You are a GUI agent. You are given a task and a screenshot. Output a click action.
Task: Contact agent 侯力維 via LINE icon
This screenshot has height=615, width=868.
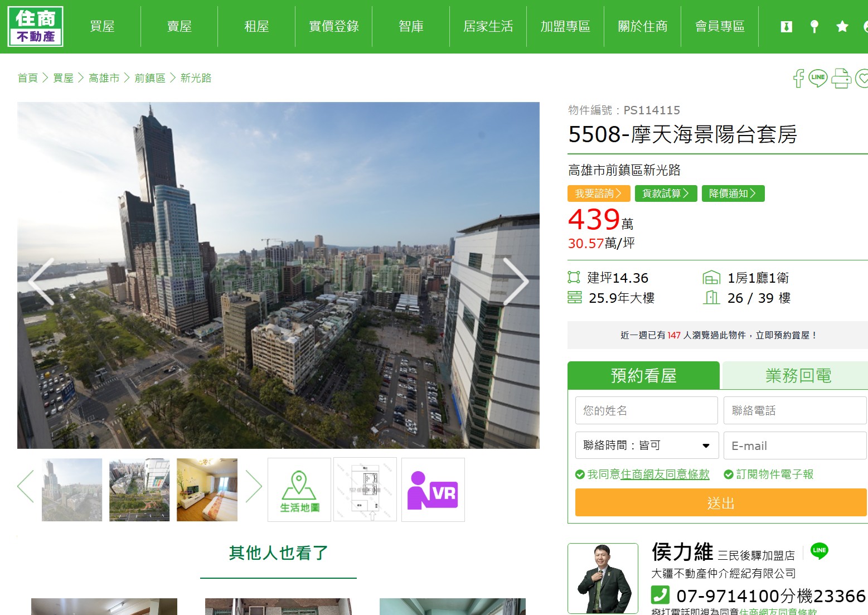(819, 551)
